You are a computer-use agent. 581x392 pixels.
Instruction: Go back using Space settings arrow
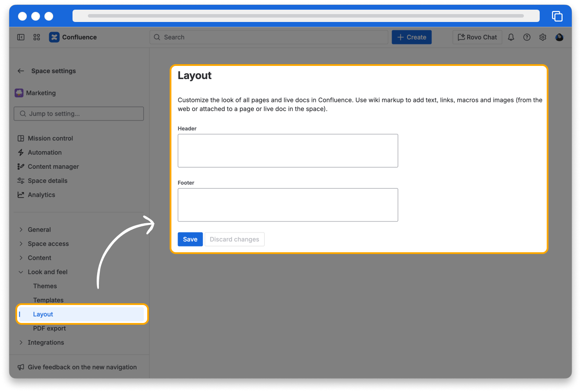coord(21,71)
